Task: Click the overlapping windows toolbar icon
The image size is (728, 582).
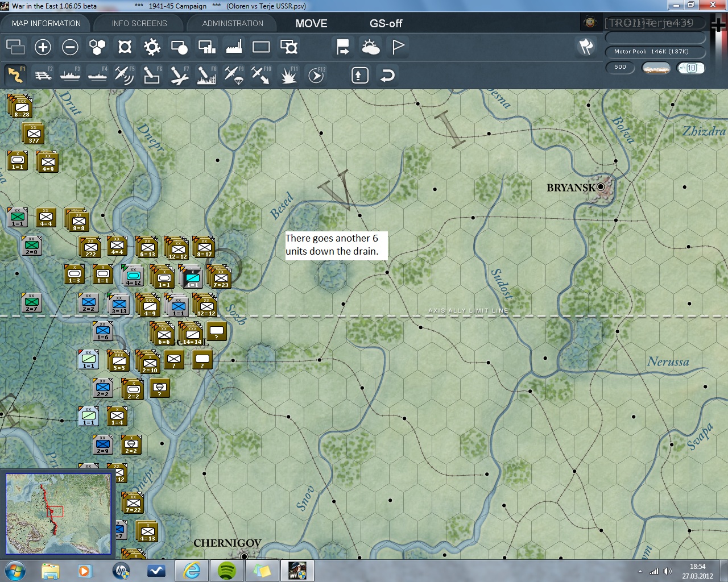Action: coord(15,47)
